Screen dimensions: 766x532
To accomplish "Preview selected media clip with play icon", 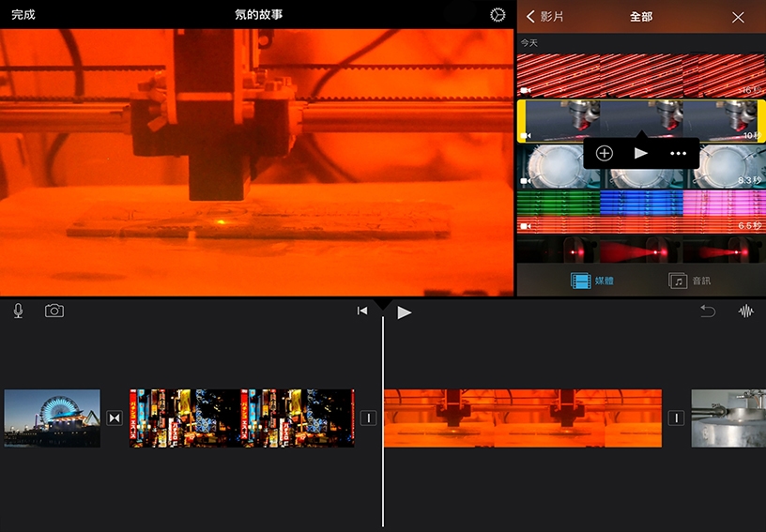I will 641,153.
